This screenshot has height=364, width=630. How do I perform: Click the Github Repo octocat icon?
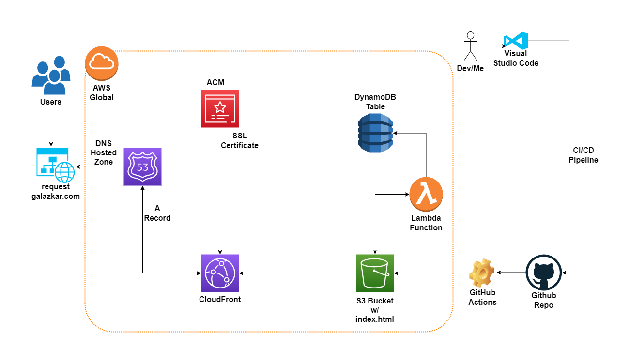543,273
